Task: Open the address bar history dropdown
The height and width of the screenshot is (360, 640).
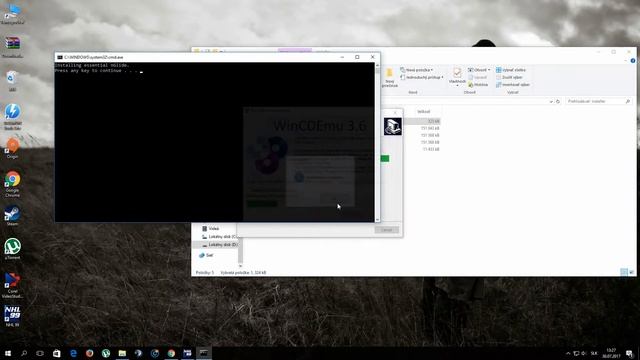Action: [x=551, y=101]
